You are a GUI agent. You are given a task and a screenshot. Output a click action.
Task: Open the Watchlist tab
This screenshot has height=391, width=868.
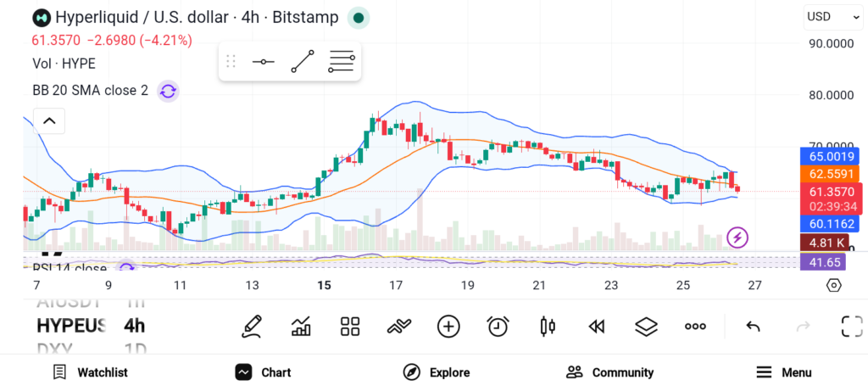90,372
